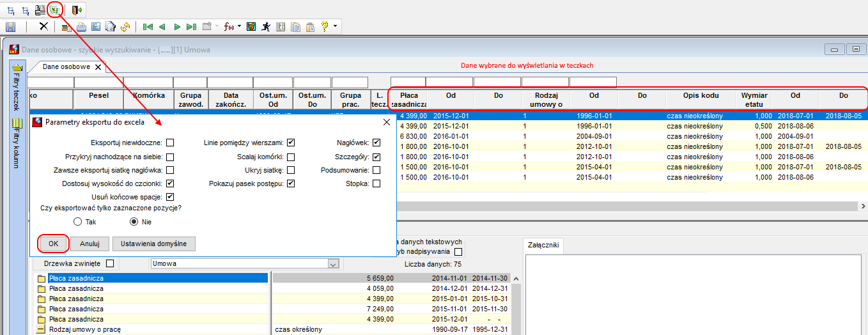Uncheck Nagłówek checkbox
Viewport: 868px width, 335px height.
[x=376, y=143]
